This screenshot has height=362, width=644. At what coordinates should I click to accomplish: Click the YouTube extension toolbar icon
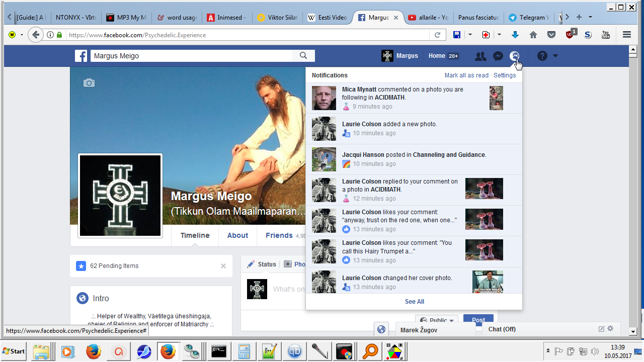click(606, 35)
